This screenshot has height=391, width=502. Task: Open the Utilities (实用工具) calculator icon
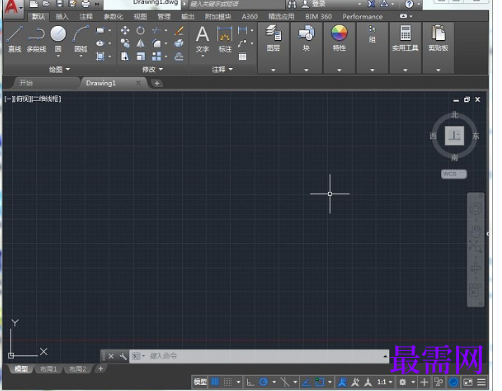[405, 37]
